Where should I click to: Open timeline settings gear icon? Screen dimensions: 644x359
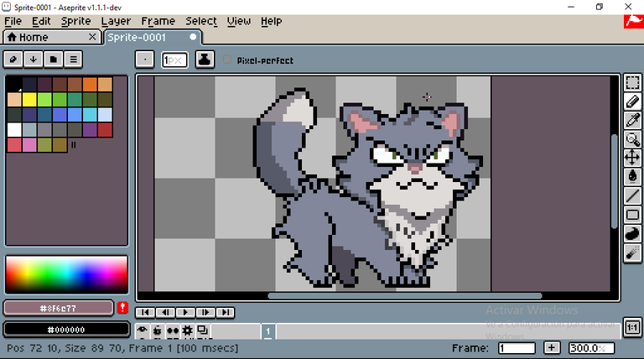click(188, 330)
